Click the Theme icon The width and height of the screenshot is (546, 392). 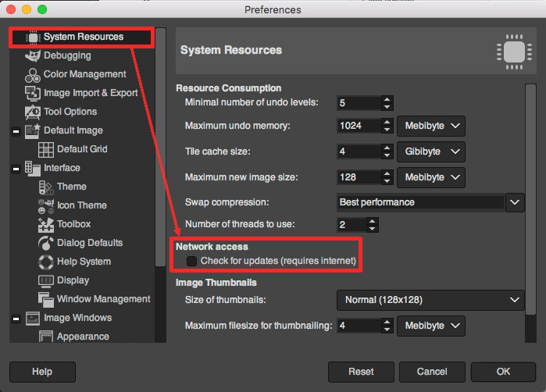tap(45, 187)
